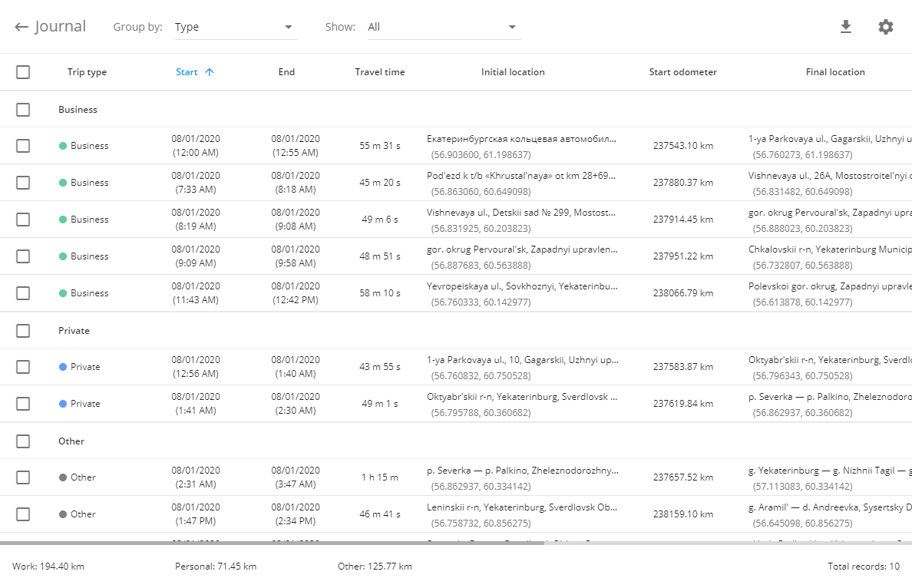Download the journal report
This screenshot has width=912, height=588.
pyautogui.click(x=846, y=27)
